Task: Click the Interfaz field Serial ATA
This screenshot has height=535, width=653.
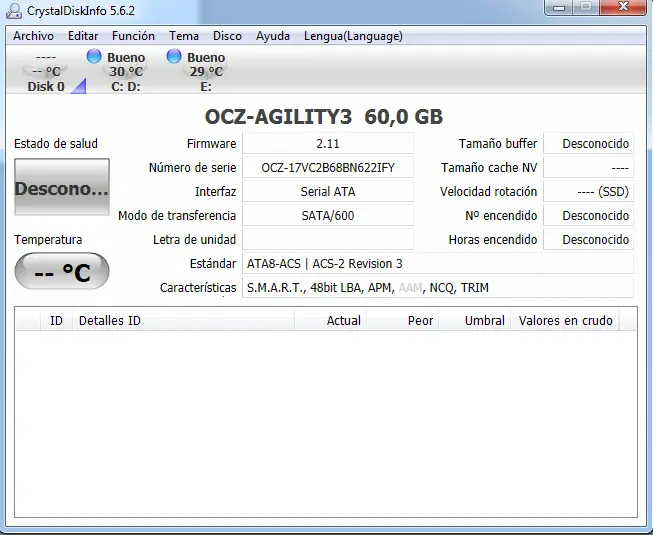Action: coord(328,192)
